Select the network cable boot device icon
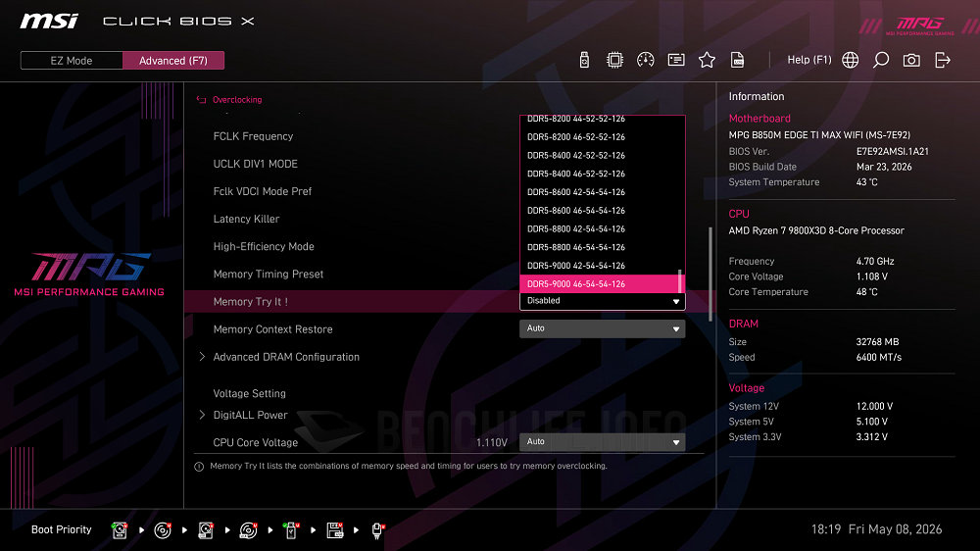 coord(377,530)
